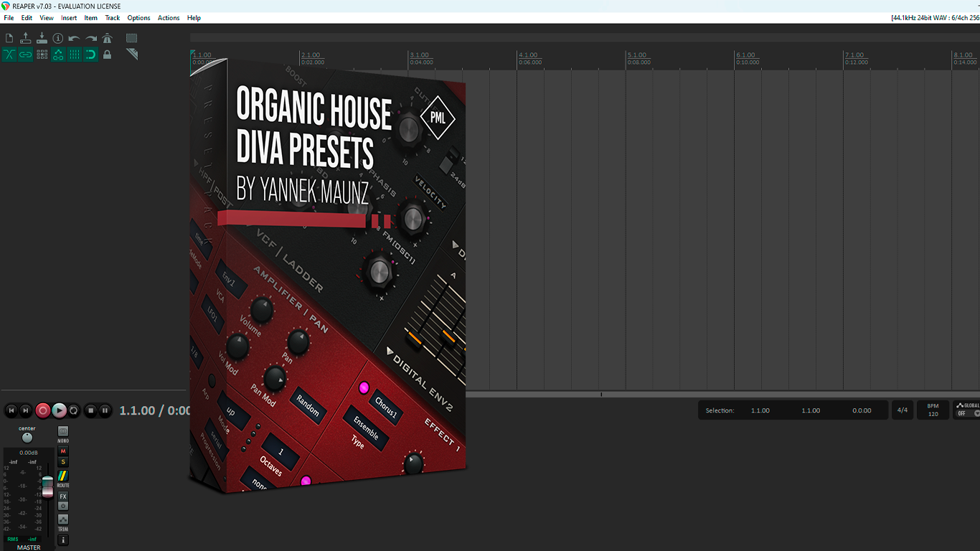Click master track info i icon
The height and width of the screenshot is (551, 980).
(x=63, y=540)
